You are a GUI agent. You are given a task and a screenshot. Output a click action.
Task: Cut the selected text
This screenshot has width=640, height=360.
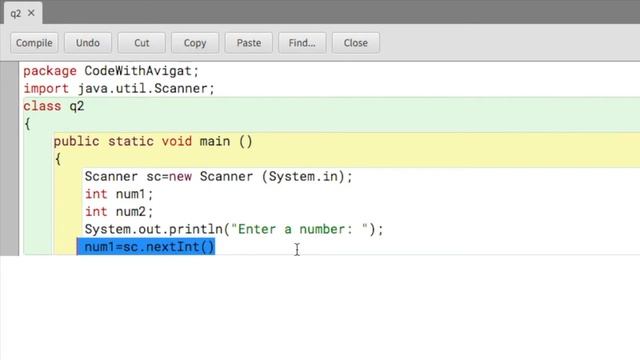tap(142, 43)
